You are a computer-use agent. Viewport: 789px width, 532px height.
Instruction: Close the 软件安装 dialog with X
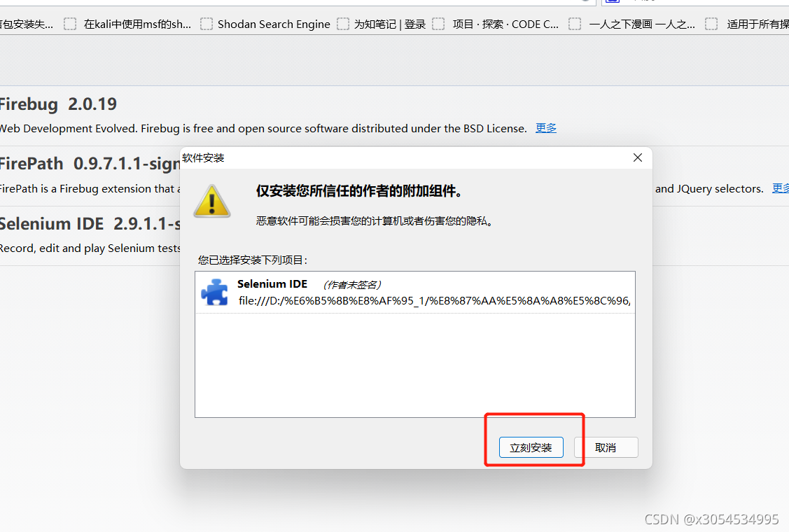tap(638, 157)
